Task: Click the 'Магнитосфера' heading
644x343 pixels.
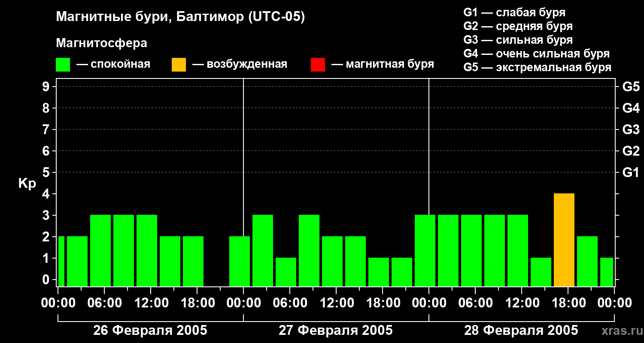Action: [x=101, y=43]
